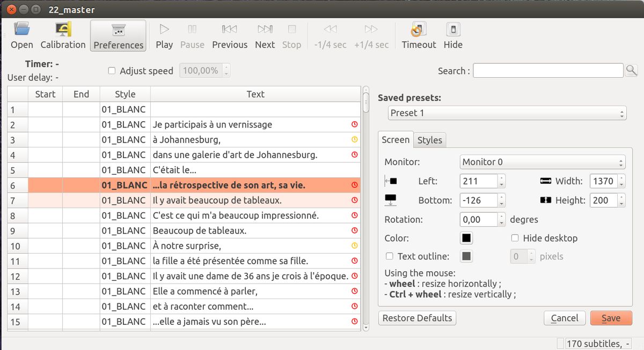Click the search magnifier icon
The height and width of the screenshot is (350, 644).
click(632, 70)
